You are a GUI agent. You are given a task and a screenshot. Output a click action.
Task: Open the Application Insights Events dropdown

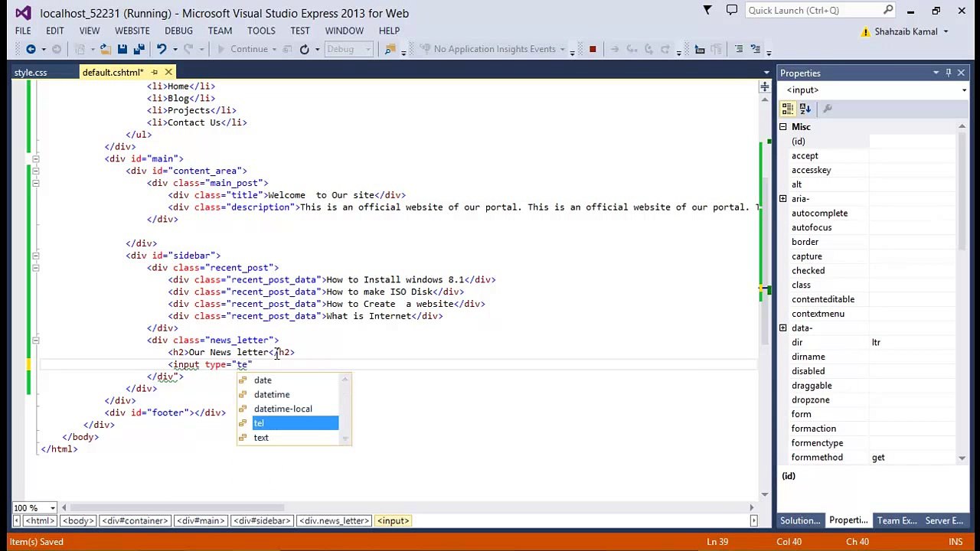[562, 49]
